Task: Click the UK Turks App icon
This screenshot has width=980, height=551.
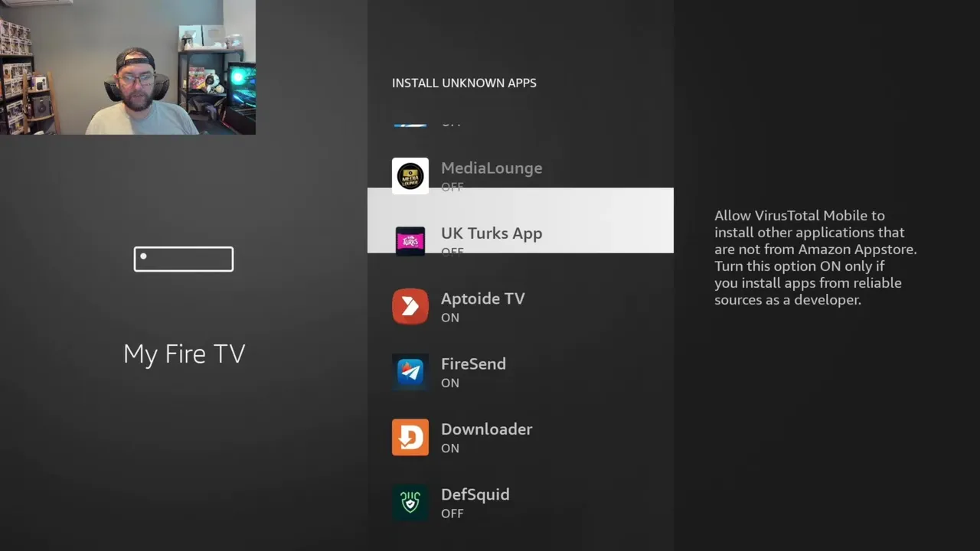Action: point(410,240)
